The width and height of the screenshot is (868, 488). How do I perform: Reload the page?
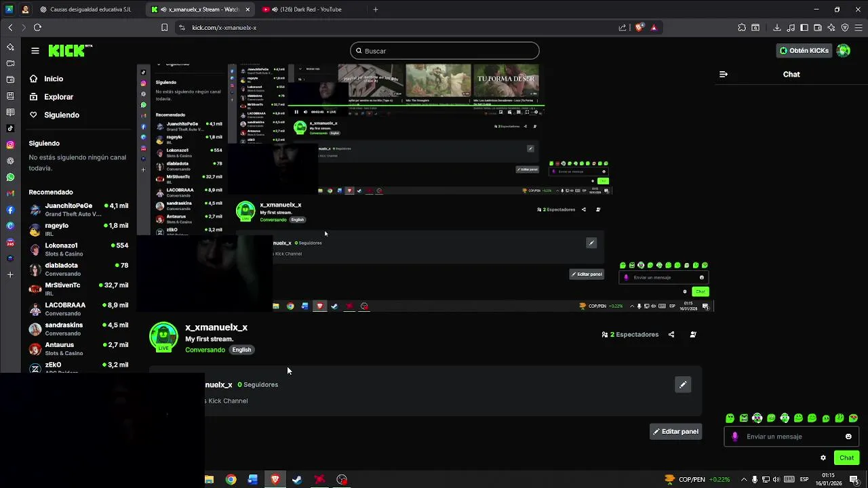pyautogui.click(x=37, y=28)
